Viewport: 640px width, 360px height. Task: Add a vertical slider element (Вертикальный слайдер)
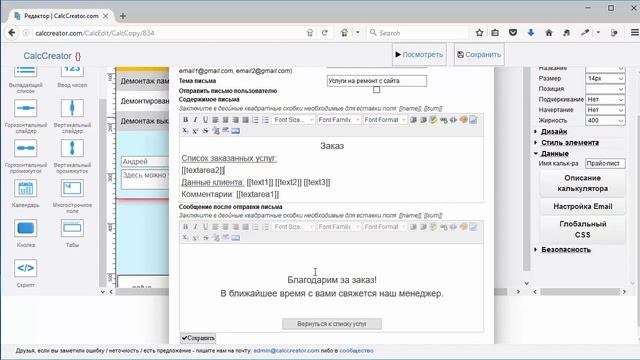[x=72, y=108]
